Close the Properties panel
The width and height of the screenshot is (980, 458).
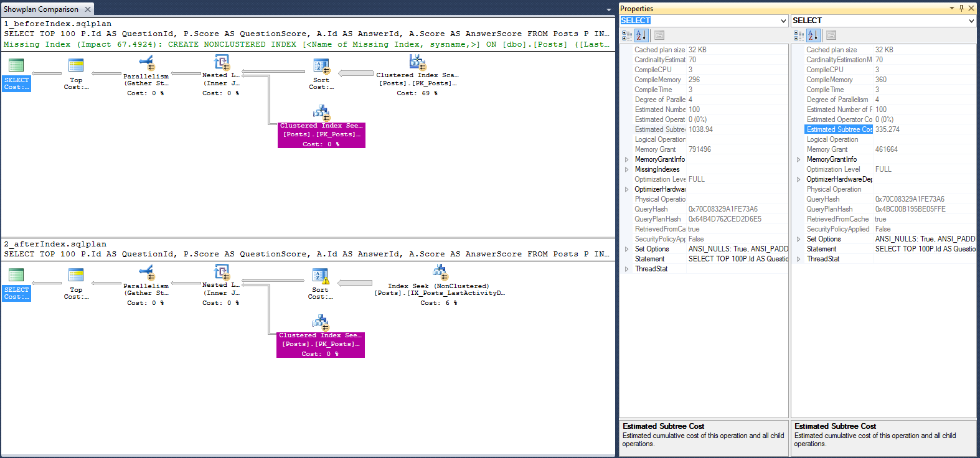click(x=971, y=8)
